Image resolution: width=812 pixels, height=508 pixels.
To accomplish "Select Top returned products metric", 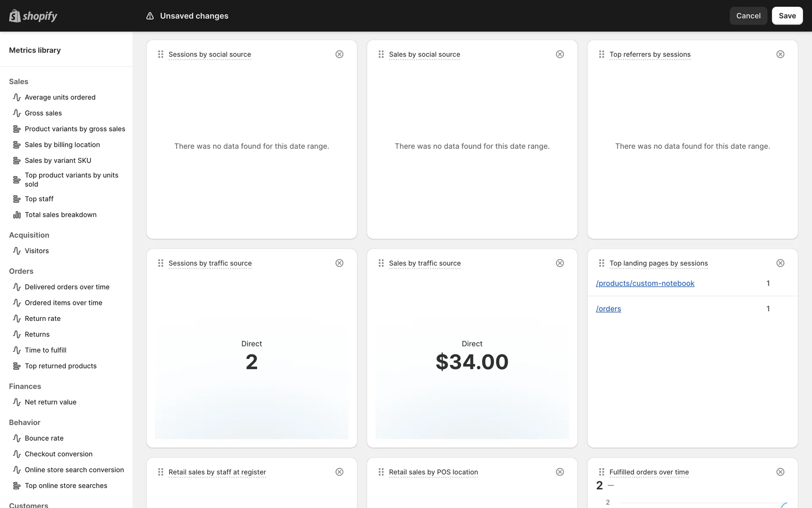I will [60, 366].
